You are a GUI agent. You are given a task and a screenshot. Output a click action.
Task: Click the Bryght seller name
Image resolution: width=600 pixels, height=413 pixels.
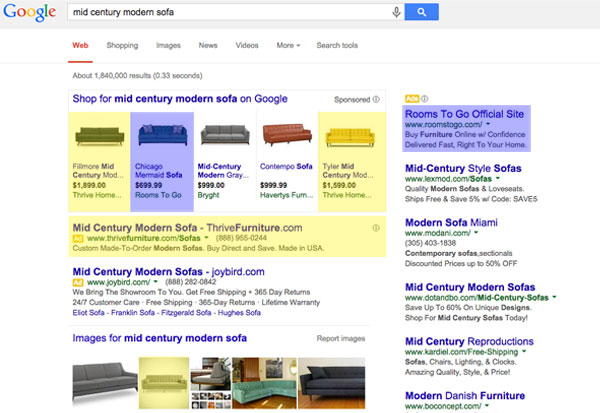tap(209, 195)
